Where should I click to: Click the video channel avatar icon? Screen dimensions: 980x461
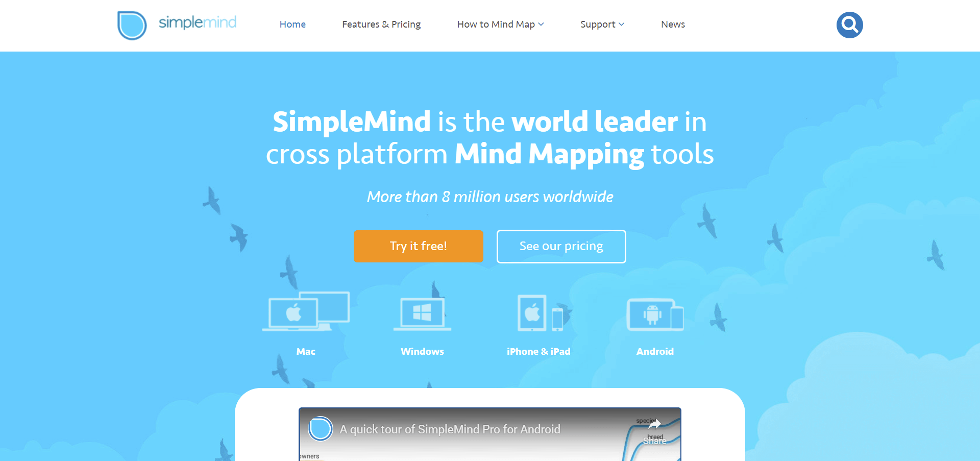click(x=321, y=428)
